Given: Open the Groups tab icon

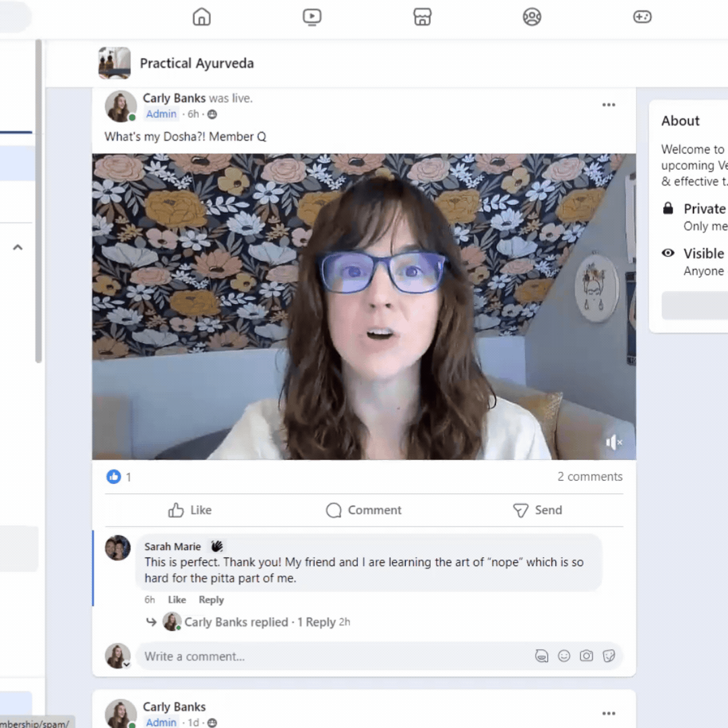Looking at the screenshot, I should (532, 17).
